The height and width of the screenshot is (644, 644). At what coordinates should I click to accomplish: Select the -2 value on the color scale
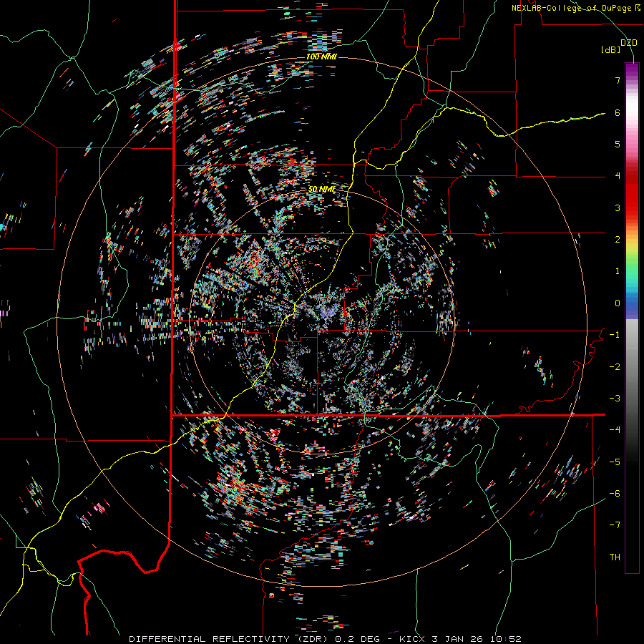(615, 367)
